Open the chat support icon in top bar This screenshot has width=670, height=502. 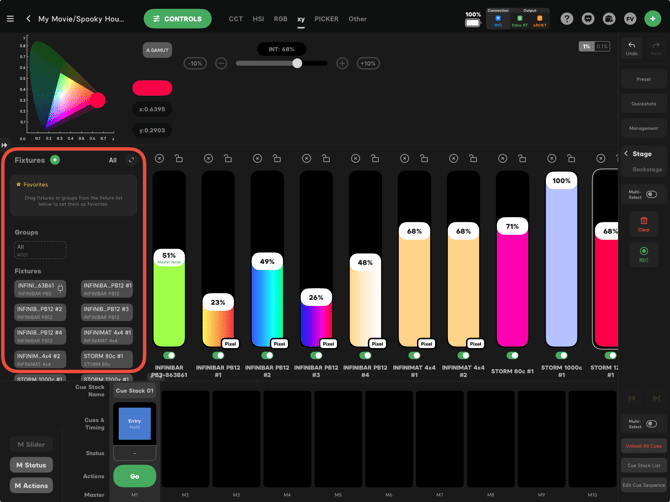point(588,19)
